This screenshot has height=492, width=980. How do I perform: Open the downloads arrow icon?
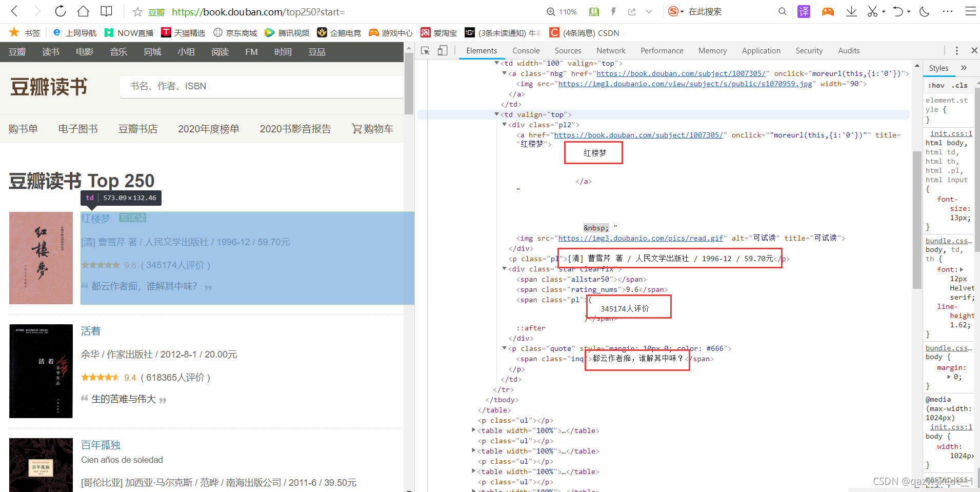click(851, 11)
